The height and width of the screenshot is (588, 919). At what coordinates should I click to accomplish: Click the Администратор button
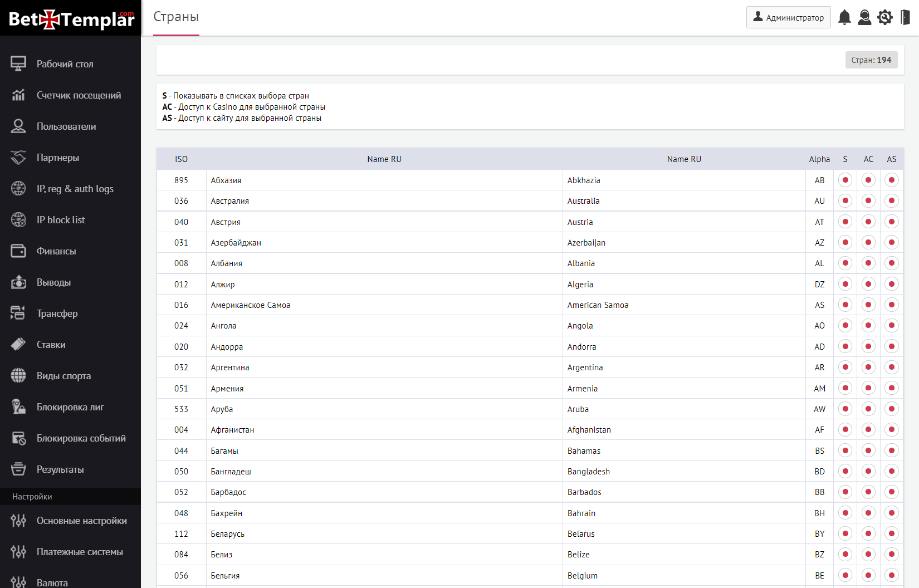point(788,17)
